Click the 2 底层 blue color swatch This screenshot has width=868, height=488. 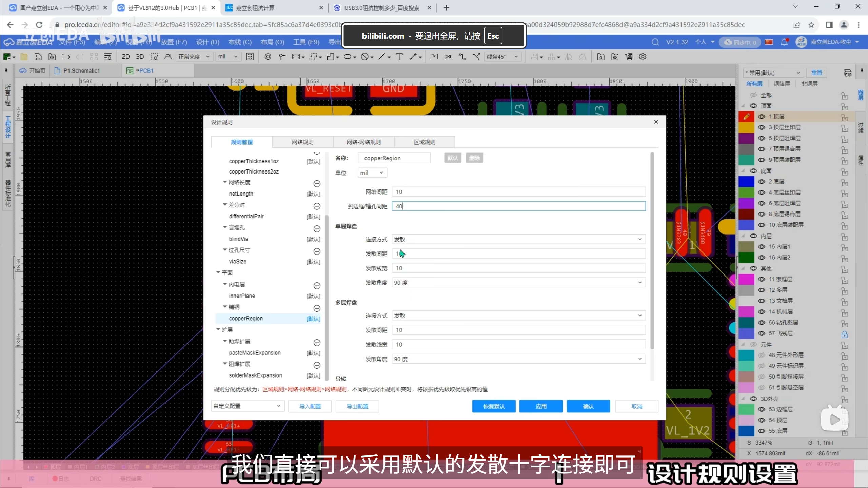coord(746,182)
